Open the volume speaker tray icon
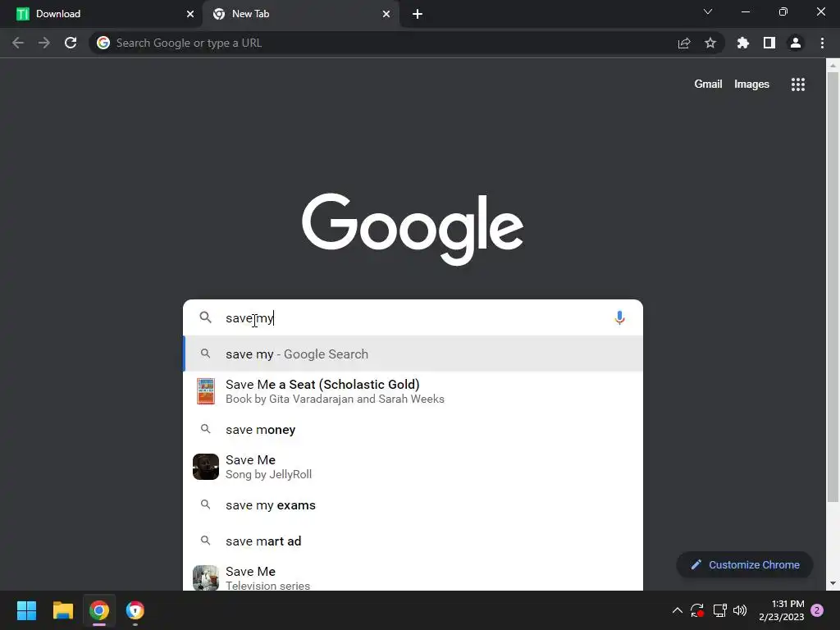The height and width of the screenshot is (630, 840). point(740,610)
